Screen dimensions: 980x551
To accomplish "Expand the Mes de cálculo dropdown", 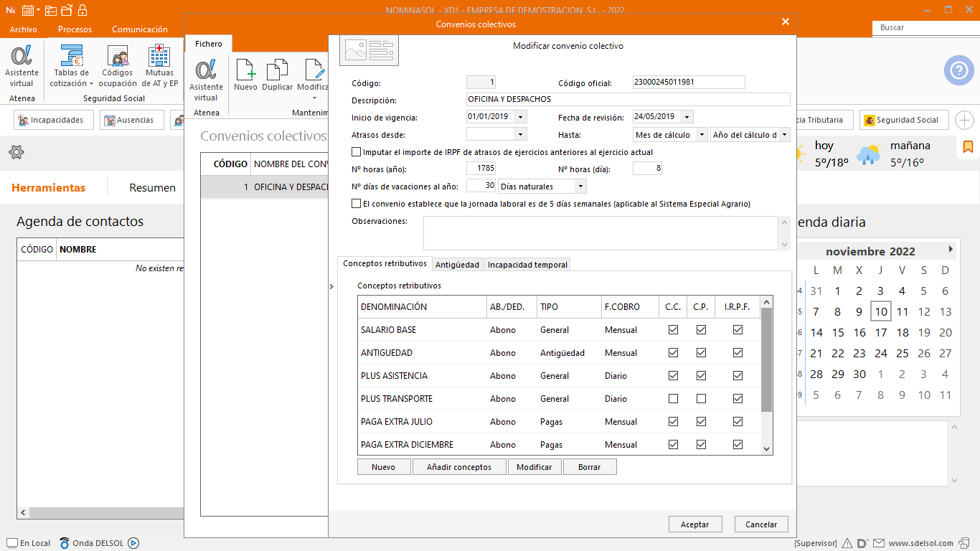I will (701, 135).
